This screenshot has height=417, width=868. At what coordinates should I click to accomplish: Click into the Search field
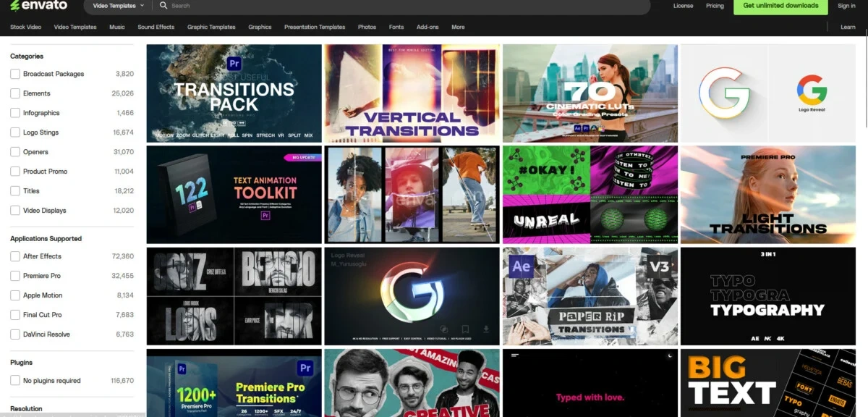(405, 6)
